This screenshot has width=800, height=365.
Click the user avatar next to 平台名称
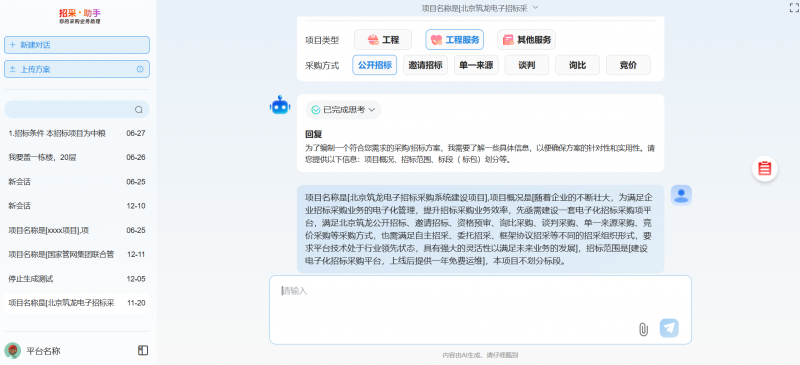(x=12, y=351)
